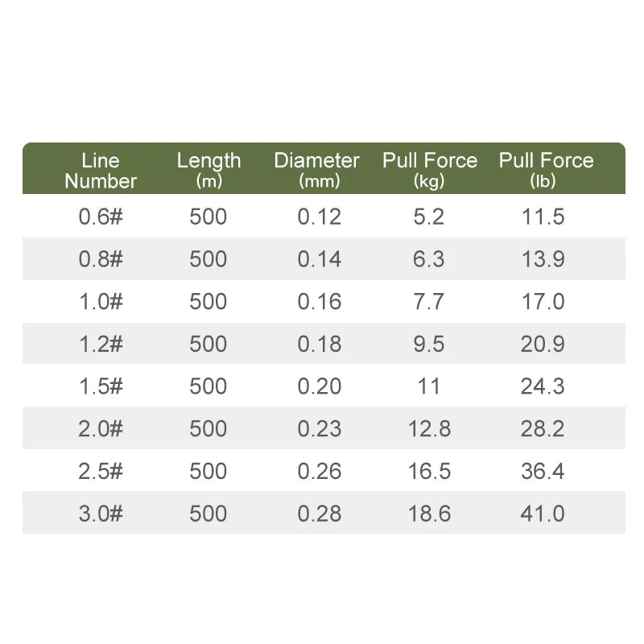Click the 0.26 diameter value

point(320,471)
